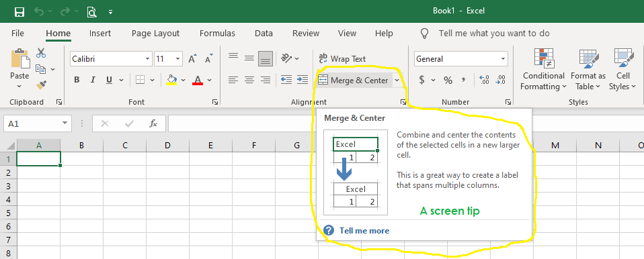Screen dimensions: 644x259
Task: Switch to the Insert tab
Action: pos(100,33)
